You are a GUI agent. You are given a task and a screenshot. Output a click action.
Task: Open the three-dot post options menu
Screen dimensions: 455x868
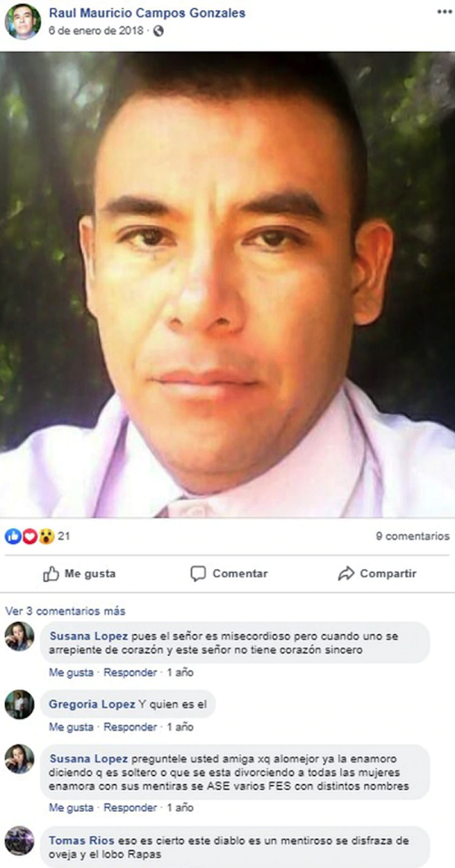(444, 12)
